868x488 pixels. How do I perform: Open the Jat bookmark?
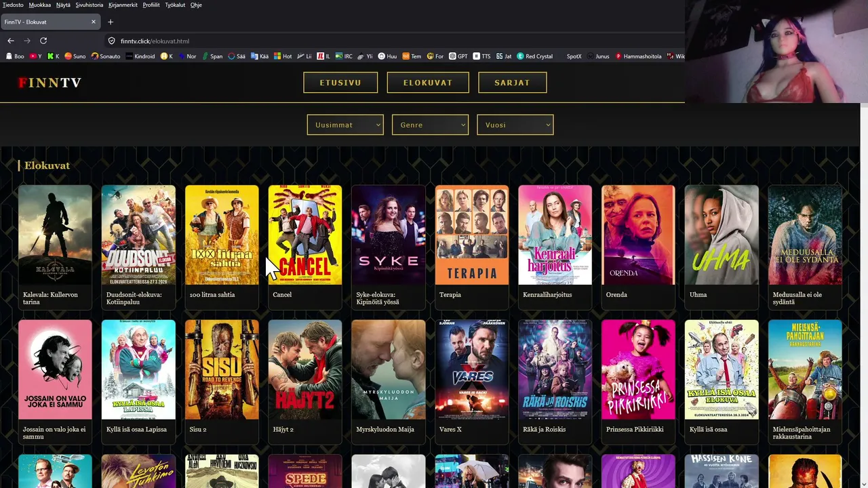504,56
